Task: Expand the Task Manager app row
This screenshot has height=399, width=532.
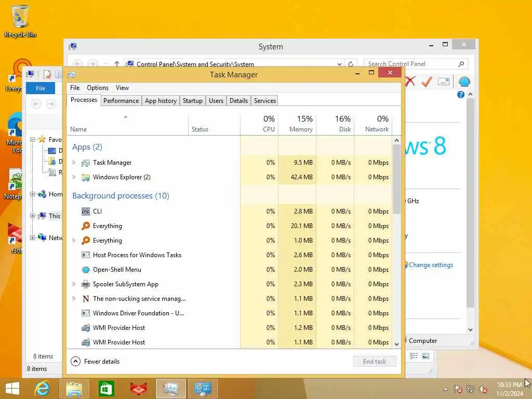Action: [74, 163]
